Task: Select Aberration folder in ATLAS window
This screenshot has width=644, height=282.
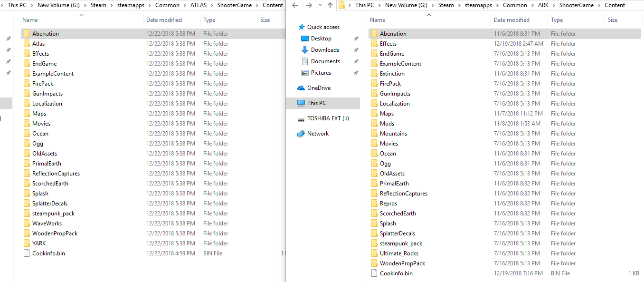Action: point(152,34)
